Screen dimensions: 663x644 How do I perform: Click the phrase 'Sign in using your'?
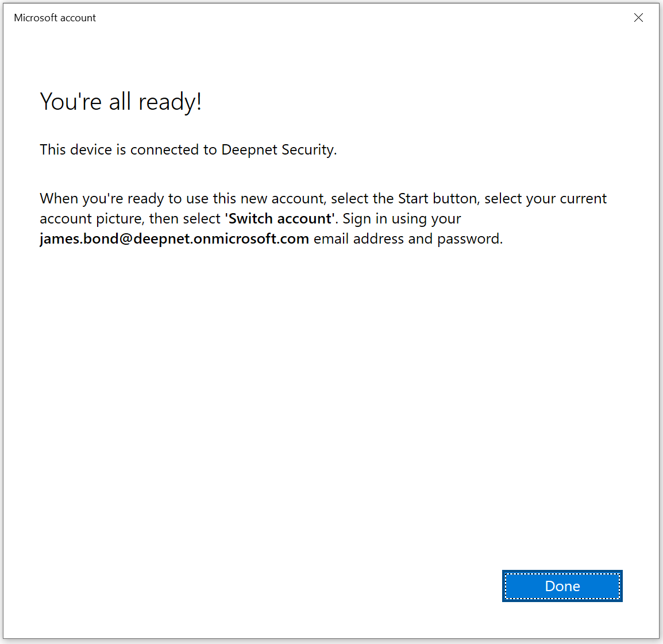pyautogui.click(x=402, y=219)
